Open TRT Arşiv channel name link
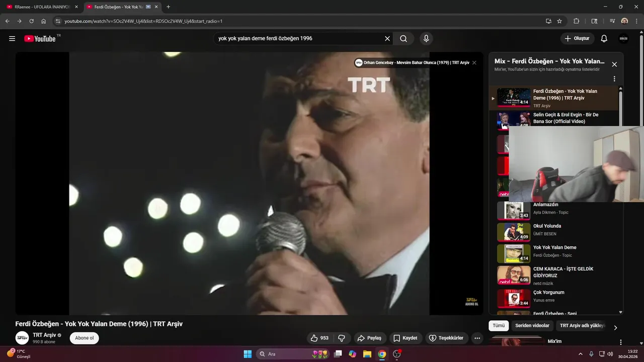This screenshot has height=362, width=644. click(44, 335)
